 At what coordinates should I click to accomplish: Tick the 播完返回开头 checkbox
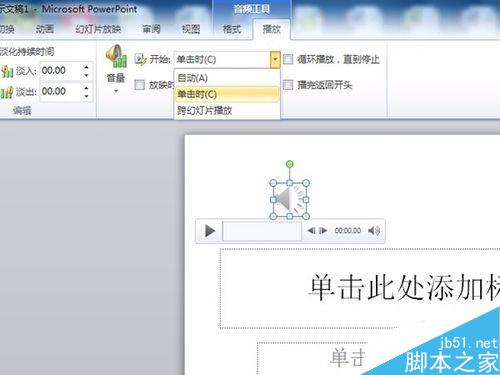click(288, 85)
